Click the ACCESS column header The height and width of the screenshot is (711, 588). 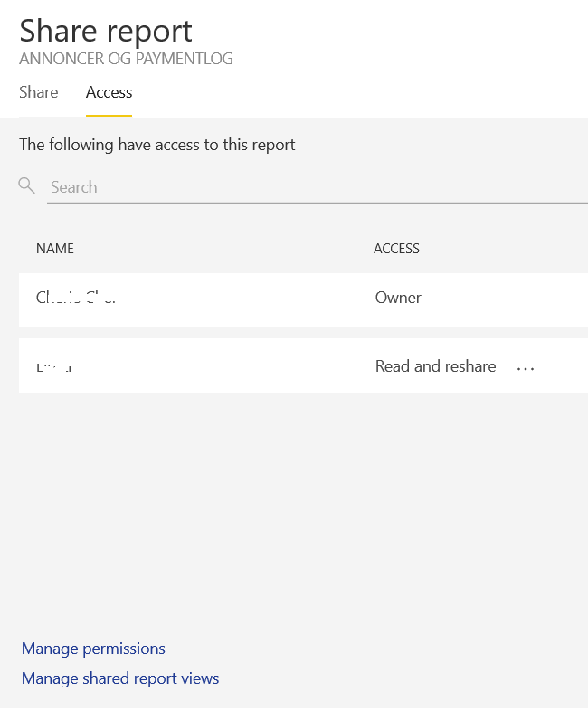click(x=397, y=249)
